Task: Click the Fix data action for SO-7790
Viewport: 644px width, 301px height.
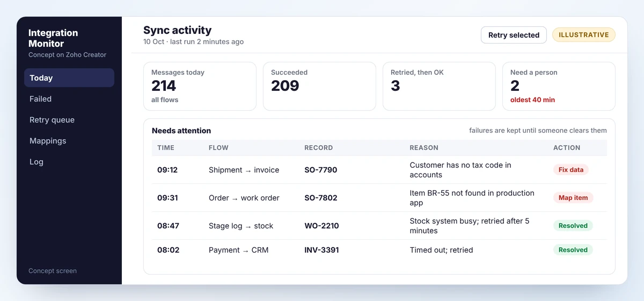Action: tap(571, 170)
